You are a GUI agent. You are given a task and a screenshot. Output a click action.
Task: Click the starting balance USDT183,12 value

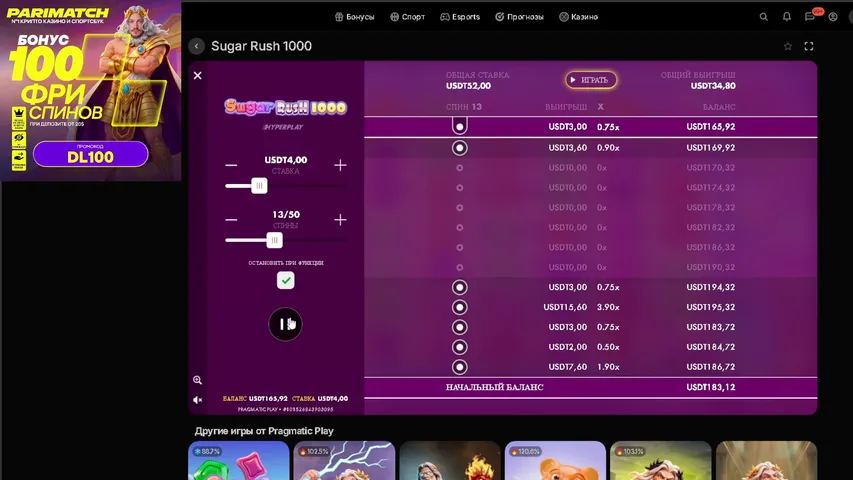pos(710,387)
